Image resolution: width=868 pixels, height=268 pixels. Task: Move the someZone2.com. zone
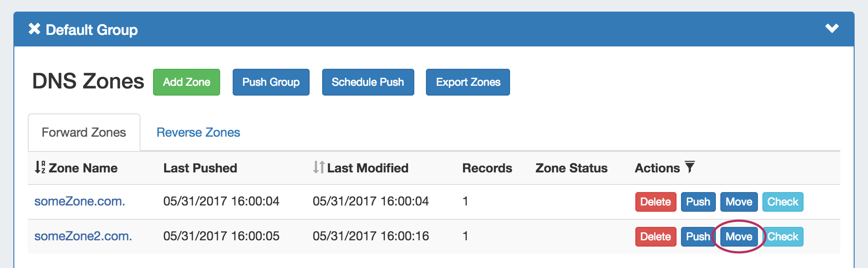click(x=739, y=237)
